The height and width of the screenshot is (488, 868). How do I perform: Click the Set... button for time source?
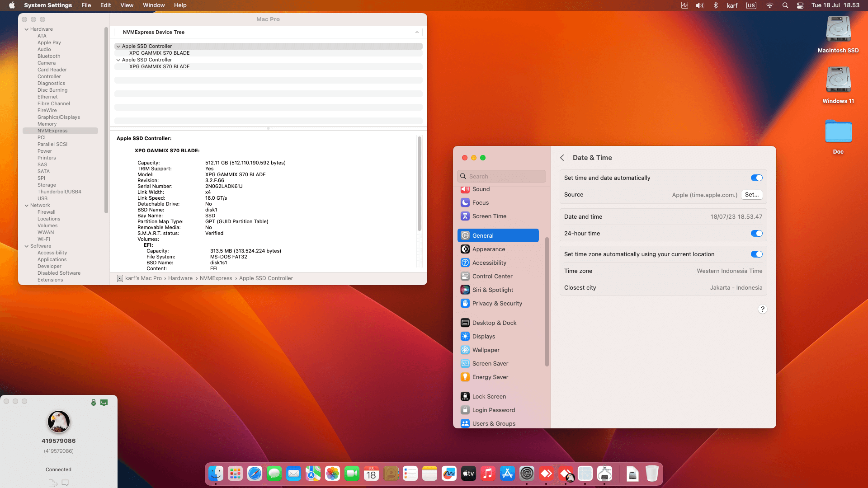(x=752, y=195)
